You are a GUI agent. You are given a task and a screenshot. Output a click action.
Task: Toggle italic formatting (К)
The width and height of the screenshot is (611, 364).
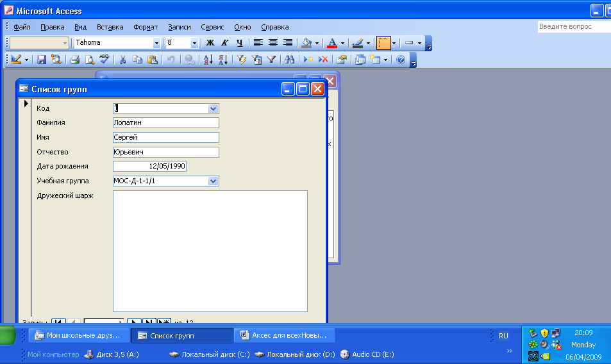(x=225, y=43)
